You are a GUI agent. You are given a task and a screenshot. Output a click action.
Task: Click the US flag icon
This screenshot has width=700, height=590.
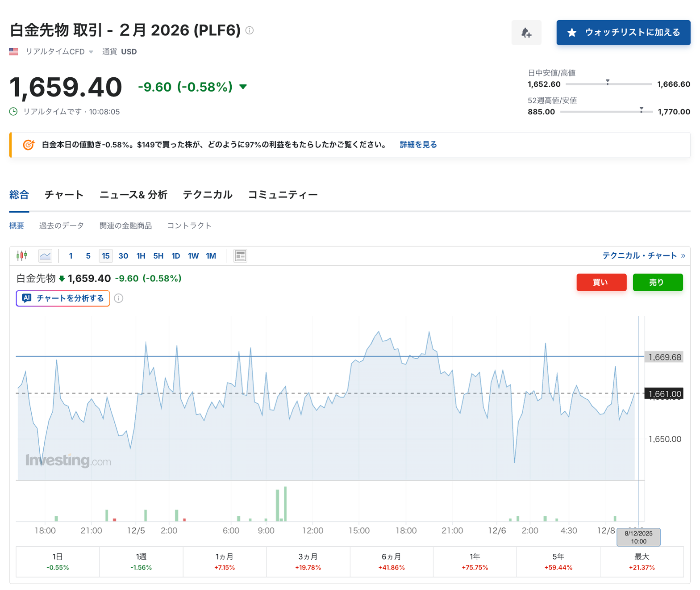[14, 52]
